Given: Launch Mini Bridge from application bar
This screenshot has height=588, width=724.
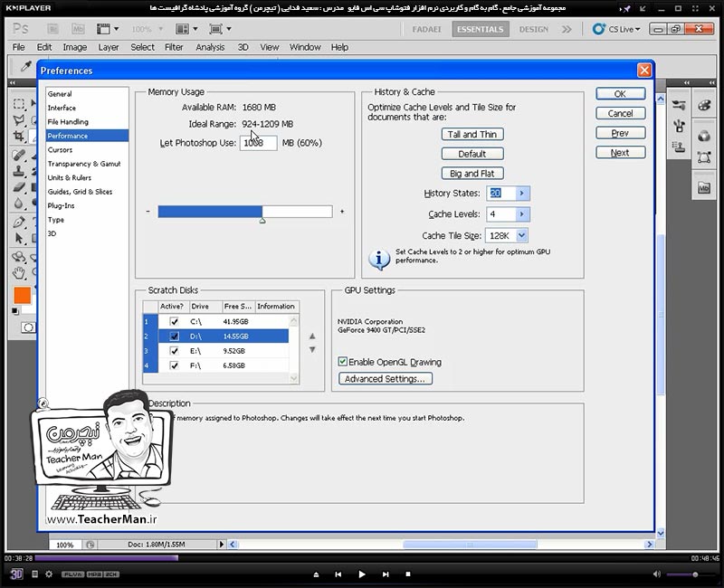Looking at the screenshot, I should (x=78, y=29).
